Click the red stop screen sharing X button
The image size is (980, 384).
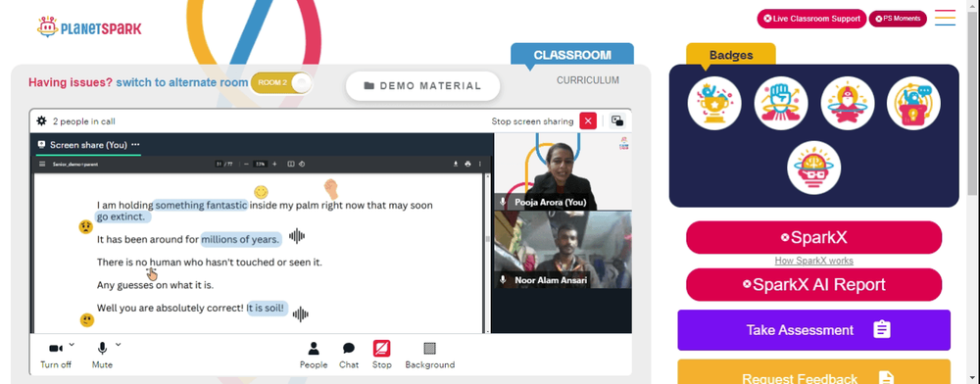(588, 121)
